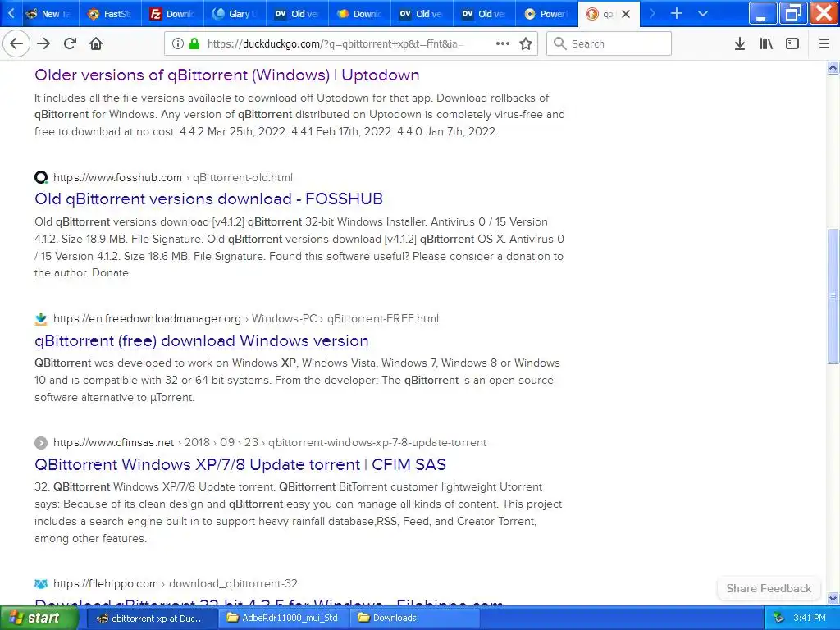The image size is (840, 630).
Task: Open Downloads folder from taskbar
Action: (414, 618)
